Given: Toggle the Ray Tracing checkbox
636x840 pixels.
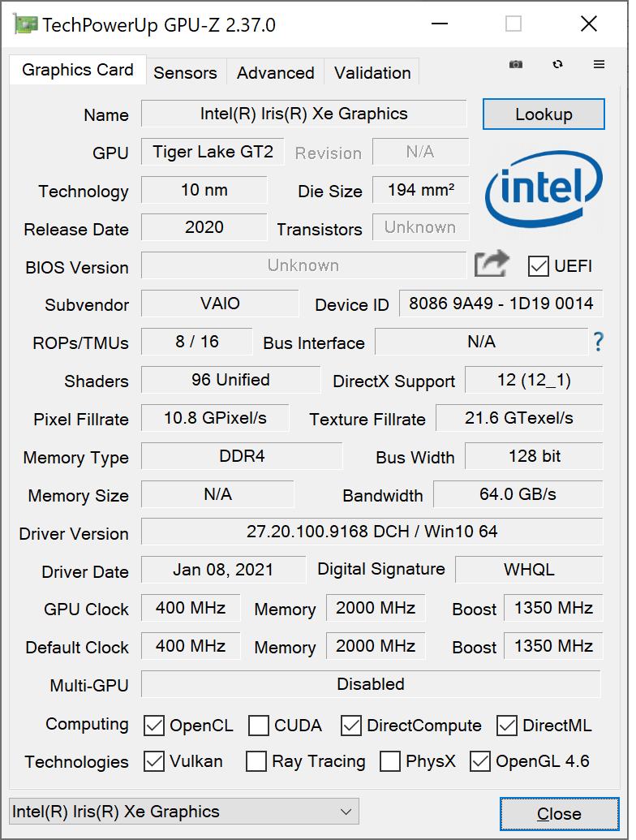Looking at the screenshot, I should pyautogui.click(x=256, y=761).
